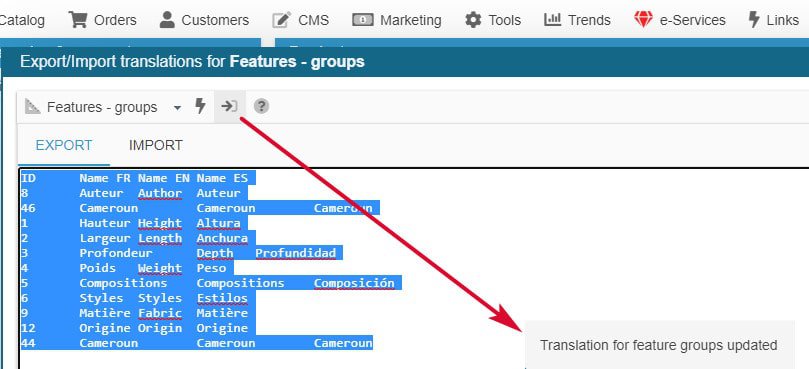
Task: Click the Links lightning bolt icon
Action: pos(754,20)
